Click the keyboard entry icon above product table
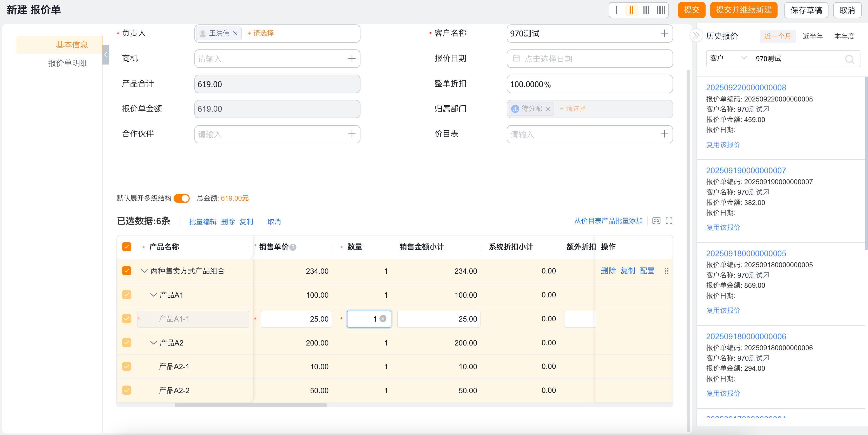The width and height of the screenshot is (868, 435). click(656, 221)
